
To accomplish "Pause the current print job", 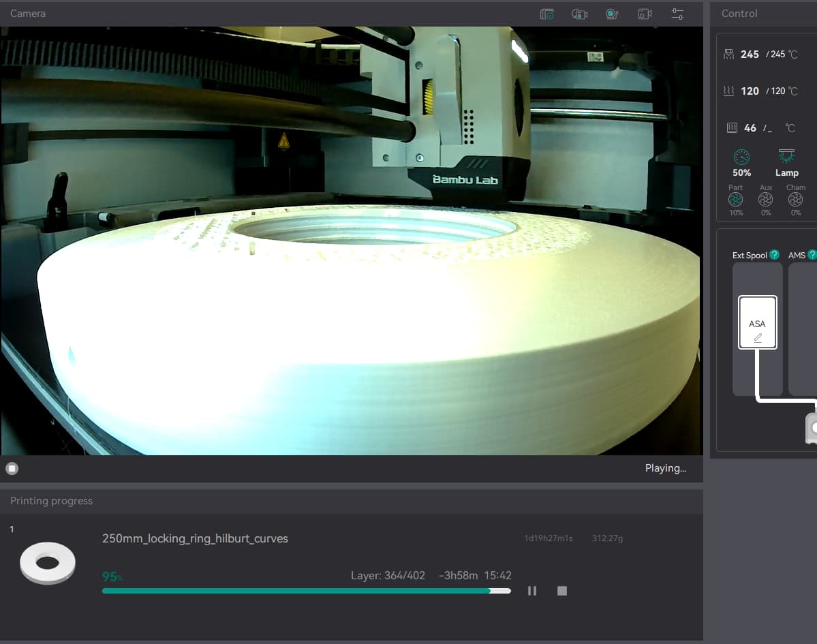I will click(x=532, y=591).
